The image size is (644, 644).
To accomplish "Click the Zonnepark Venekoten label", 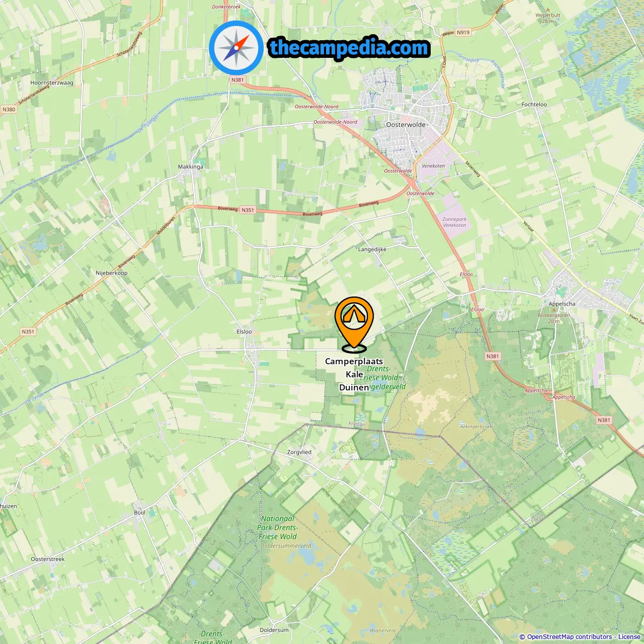I will (454, 222).
